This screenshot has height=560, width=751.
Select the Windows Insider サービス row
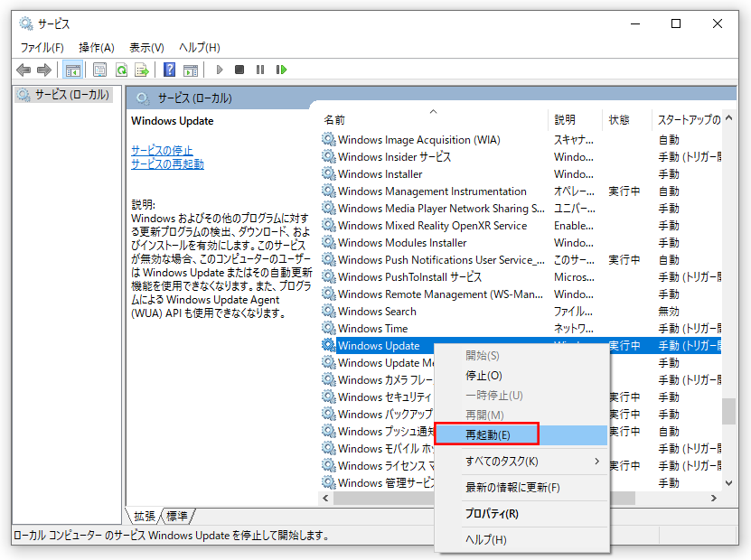521,156
